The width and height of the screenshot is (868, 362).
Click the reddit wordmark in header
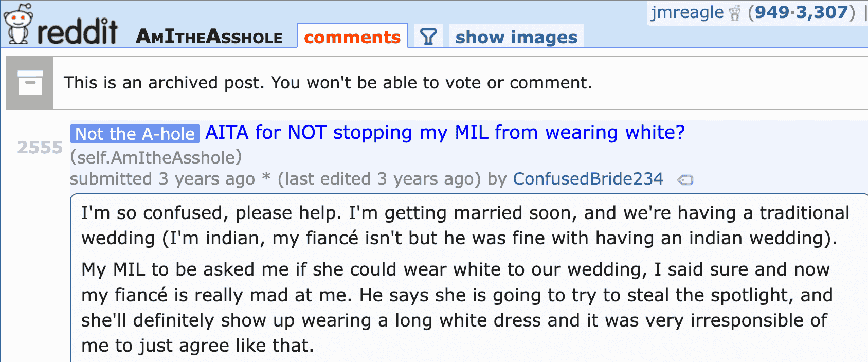77,32
